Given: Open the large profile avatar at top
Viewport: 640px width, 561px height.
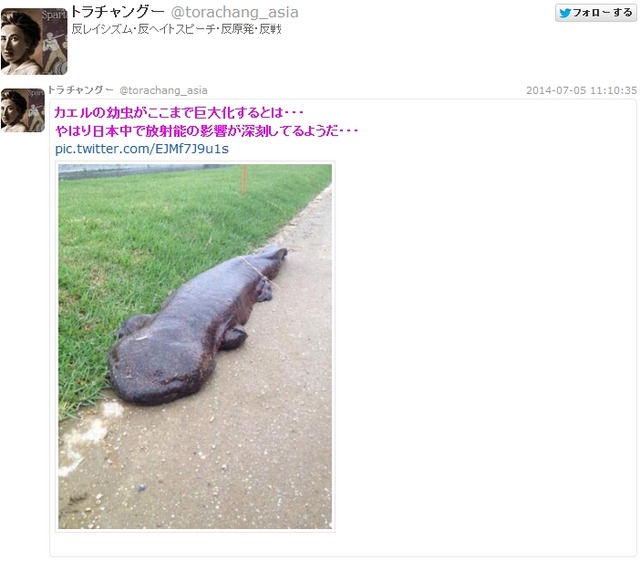Looking at the screenshot, I should (x=34, y=42).
